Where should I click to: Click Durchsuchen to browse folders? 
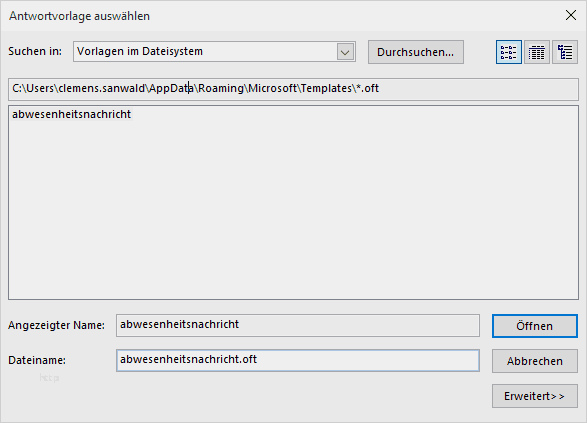point(416,52)
